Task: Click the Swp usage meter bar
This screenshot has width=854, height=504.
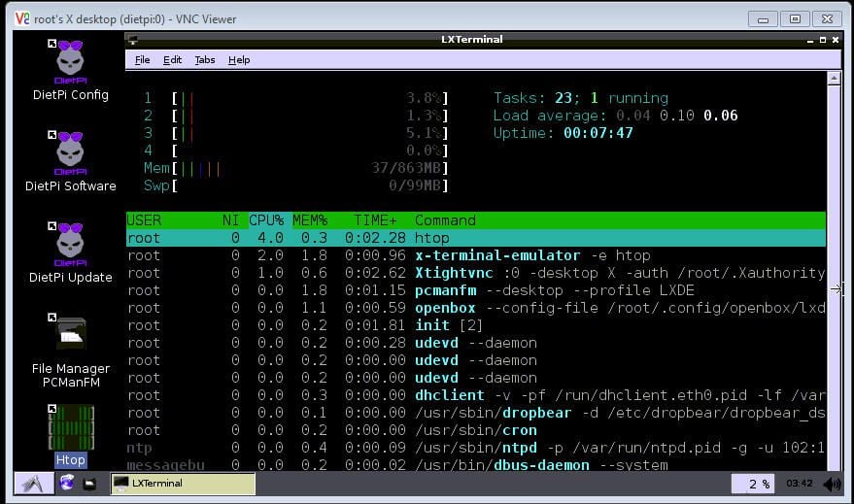Action: click(x=295, y=185)
